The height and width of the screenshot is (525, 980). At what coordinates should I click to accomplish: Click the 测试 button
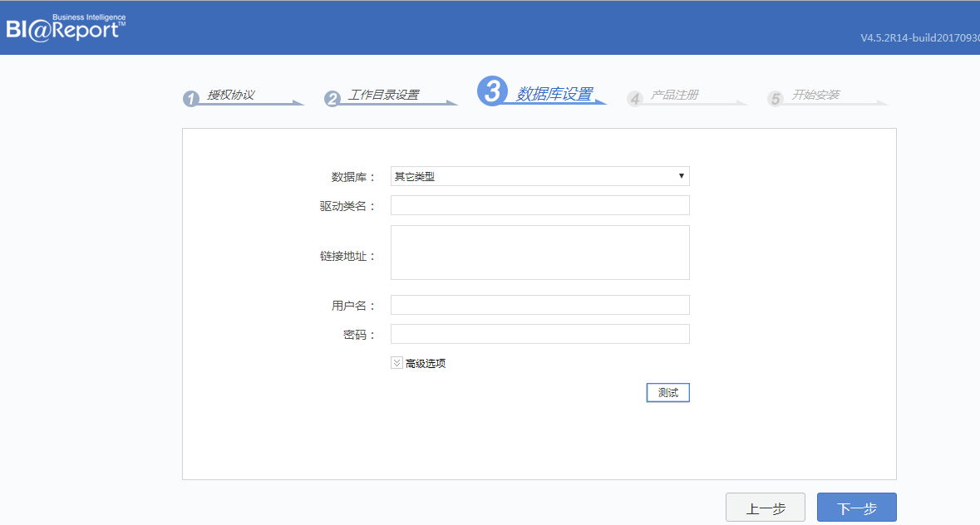[x=668, y=393]
